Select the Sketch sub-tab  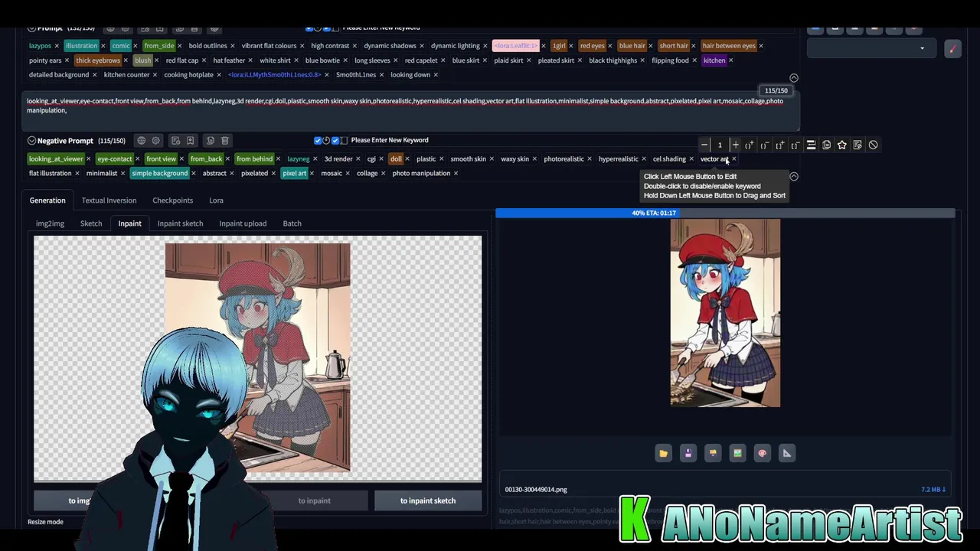pos(91,223)
